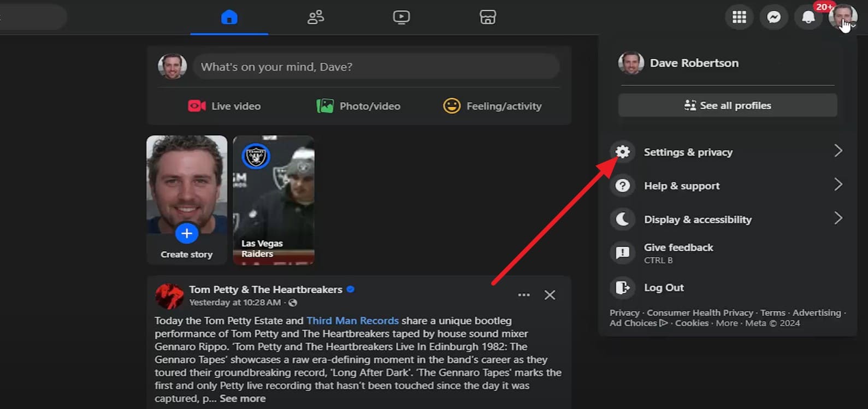Open the Cookies footer link

[692, 323]
